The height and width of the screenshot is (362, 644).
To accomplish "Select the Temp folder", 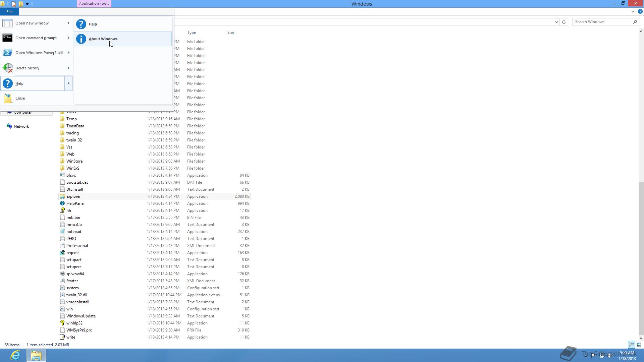I will (x=71, y=119).
